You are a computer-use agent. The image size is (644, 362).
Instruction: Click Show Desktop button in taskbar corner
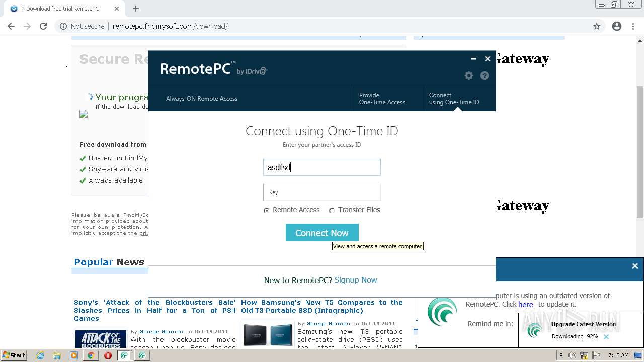pos(638,355)
